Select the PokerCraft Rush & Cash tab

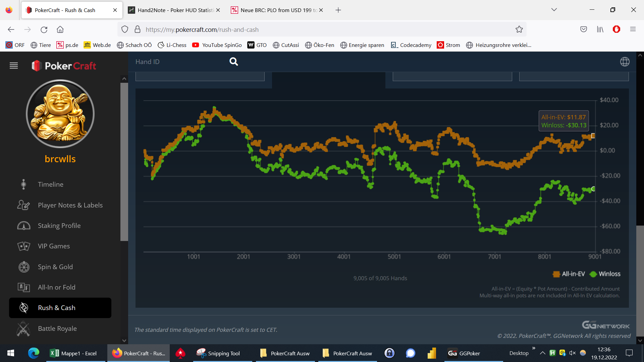pos(71,10)
